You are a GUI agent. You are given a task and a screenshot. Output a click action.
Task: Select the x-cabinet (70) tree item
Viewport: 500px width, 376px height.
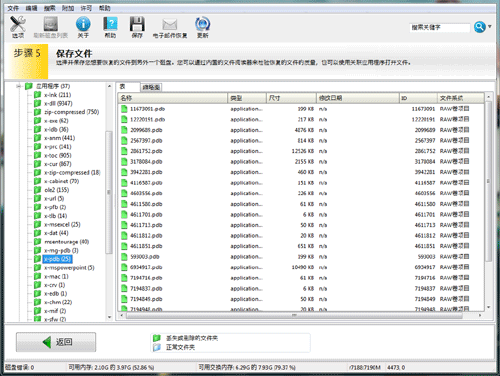[x=61, y=181]
